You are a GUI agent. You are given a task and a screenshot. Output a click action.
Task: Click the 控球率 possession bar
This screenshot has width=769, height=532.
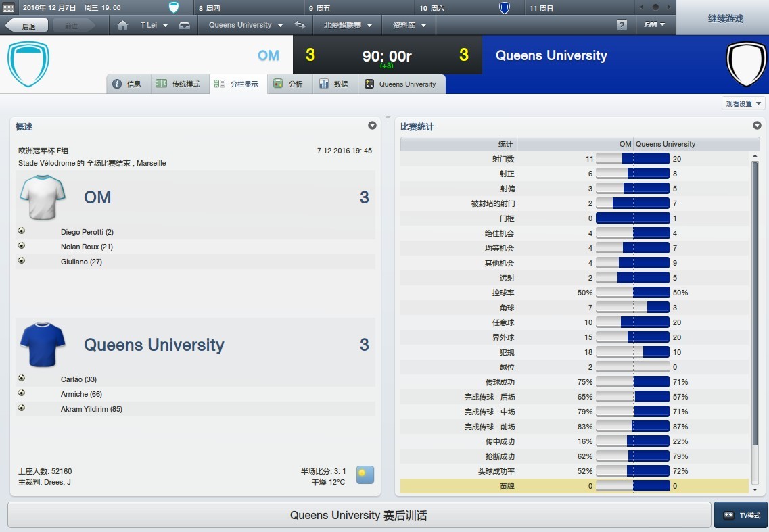pos(632,292)
